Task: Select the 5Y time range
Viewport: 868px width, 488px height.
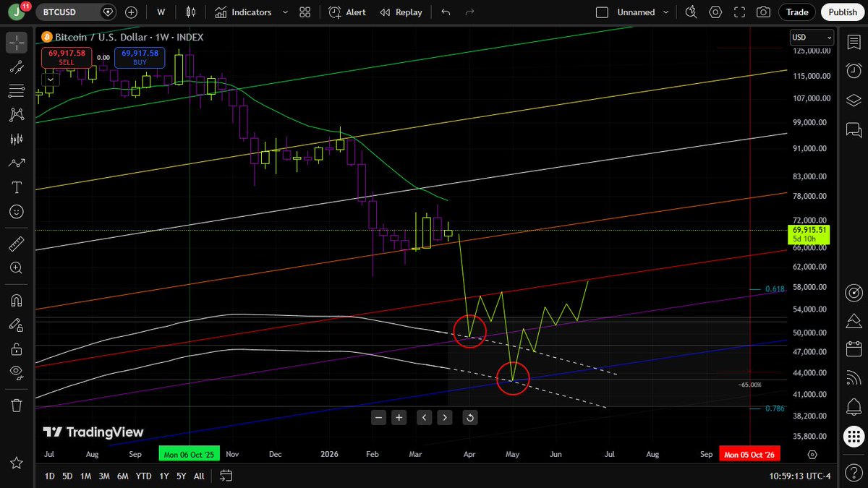Action: [182, 476]
